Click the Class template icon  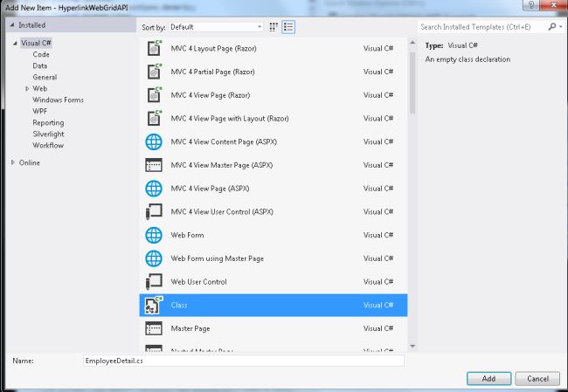pyautogui.click(x=154, y=305)
